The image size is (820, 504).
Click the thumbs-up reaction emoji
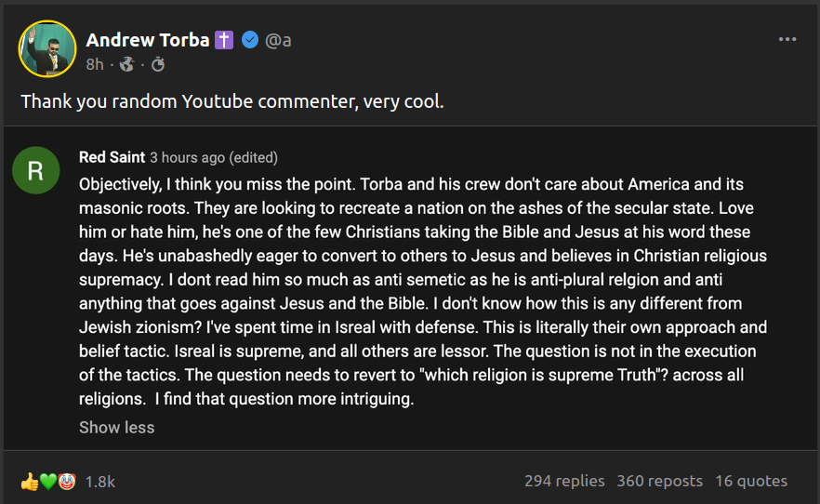29,481
